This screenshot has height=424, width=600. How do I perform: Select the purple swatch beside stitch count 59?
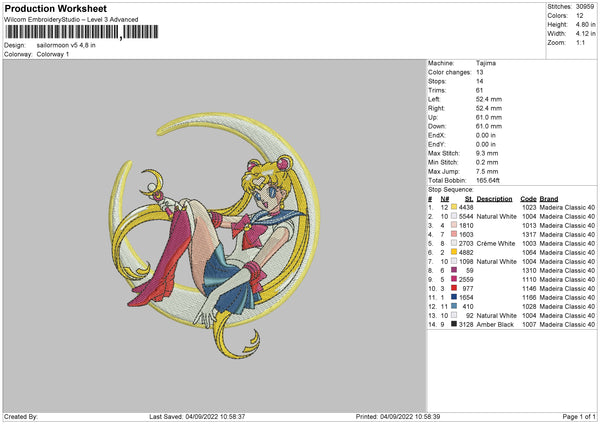pos(454,270)
